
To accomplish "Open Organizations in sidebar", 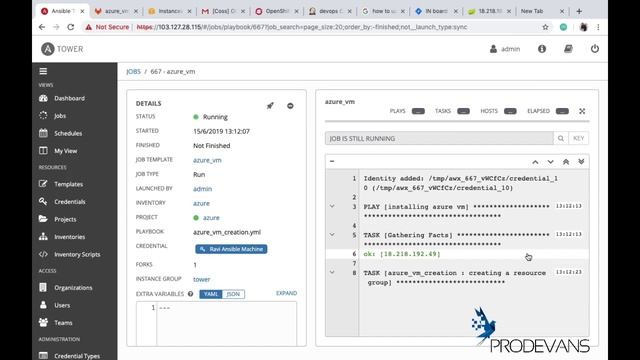I will coord(73,288).
